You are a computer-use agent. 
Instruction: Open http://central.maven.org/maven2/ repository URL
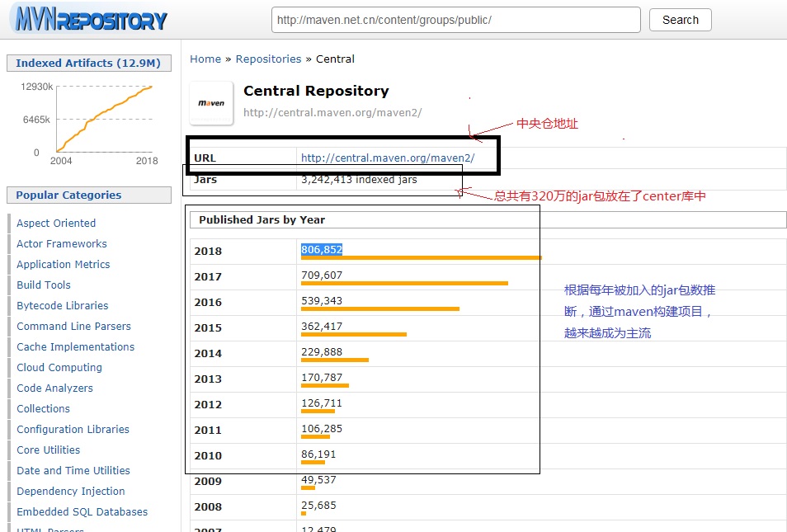389,157
